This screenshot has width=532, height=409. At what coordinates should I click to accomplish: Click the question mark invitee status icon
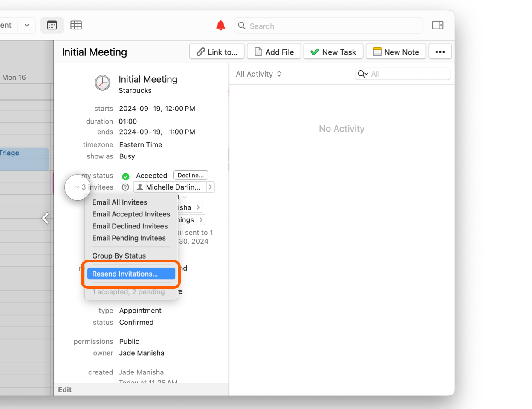point(125,187)
